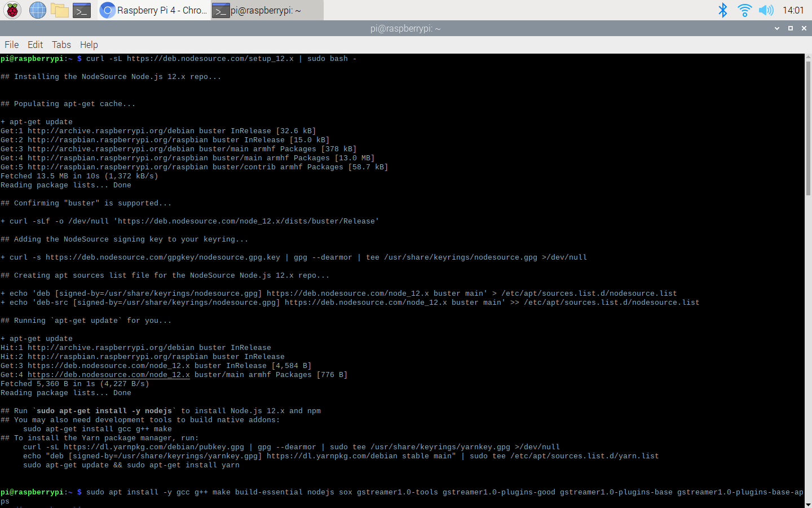812x508 pixels.
Task: Open the Tabs menu
Action: pos(61,45)
